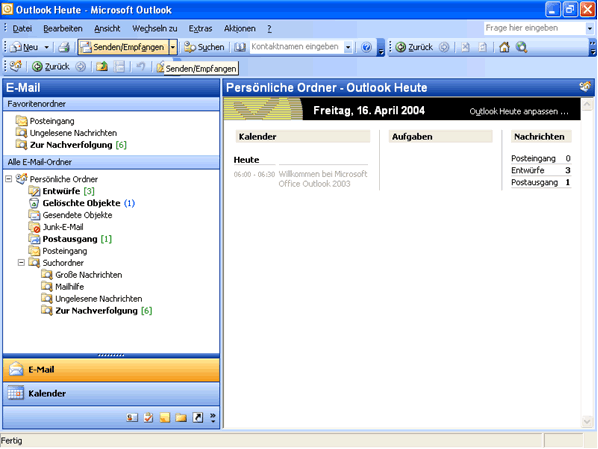Image resolution: width=598 pixels, height=449 pixels.
Task: Open the ? help menu
Action: click(x=269, y=29)
